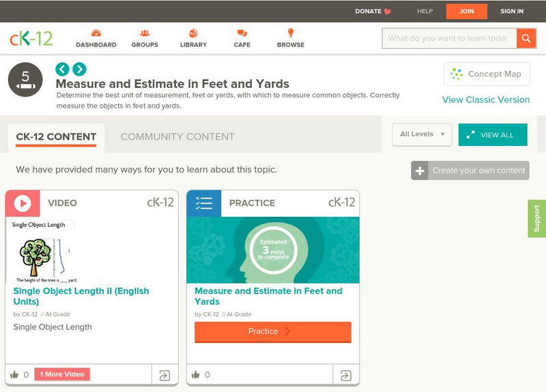This screenshot has height=392, width=546.
Task: Open the Dashboard gauge icon
Action: [96, 33]
